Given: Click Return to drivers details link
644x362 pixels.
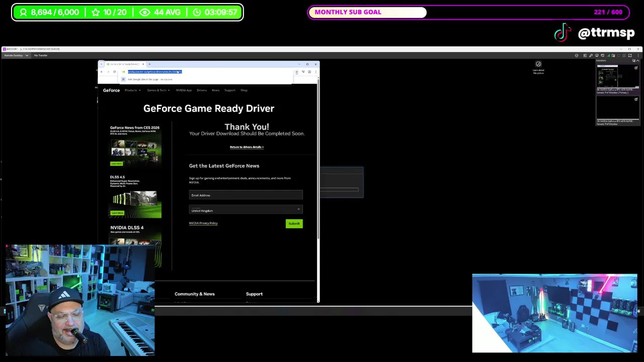Looking at the screenshot, I should [247, 147].
